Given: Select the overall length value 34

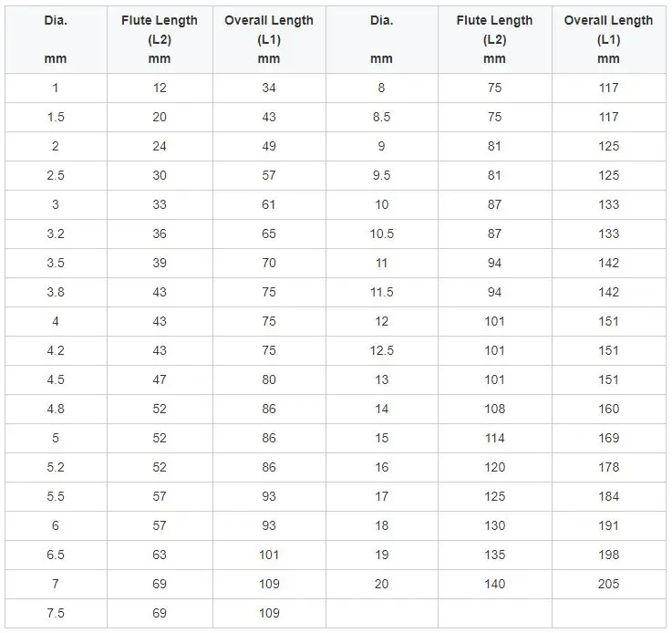Looking at the screenshot, I should coord(269,88).
